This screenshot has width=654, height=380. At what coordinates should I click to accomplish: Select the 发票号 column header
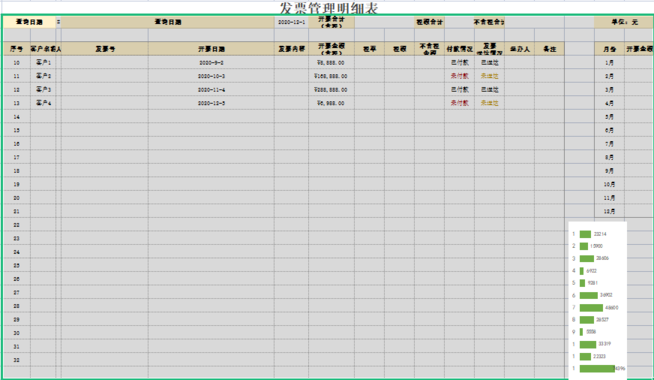click(x=105, y=49)
